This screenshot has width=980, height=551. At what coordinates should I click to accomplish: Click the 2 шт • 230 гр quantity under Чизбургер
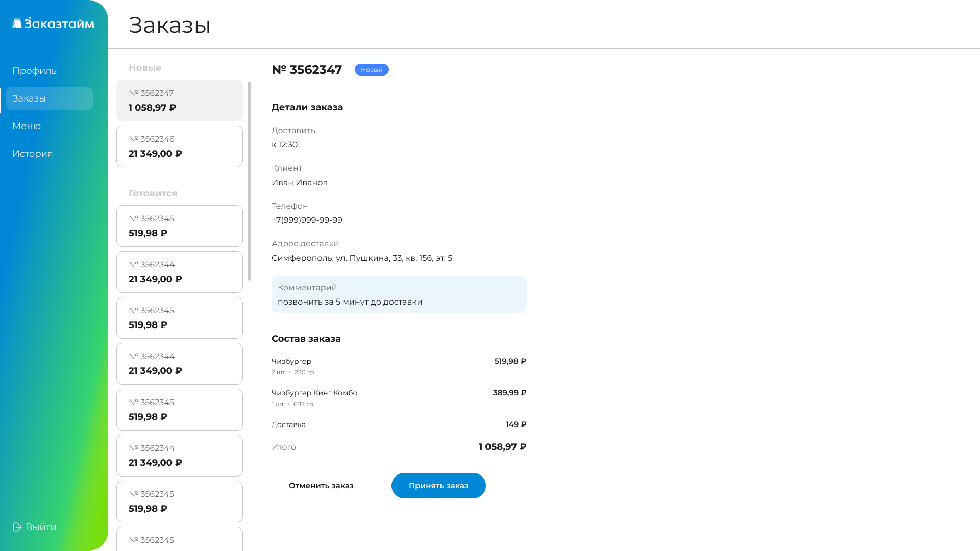[292, 372]
